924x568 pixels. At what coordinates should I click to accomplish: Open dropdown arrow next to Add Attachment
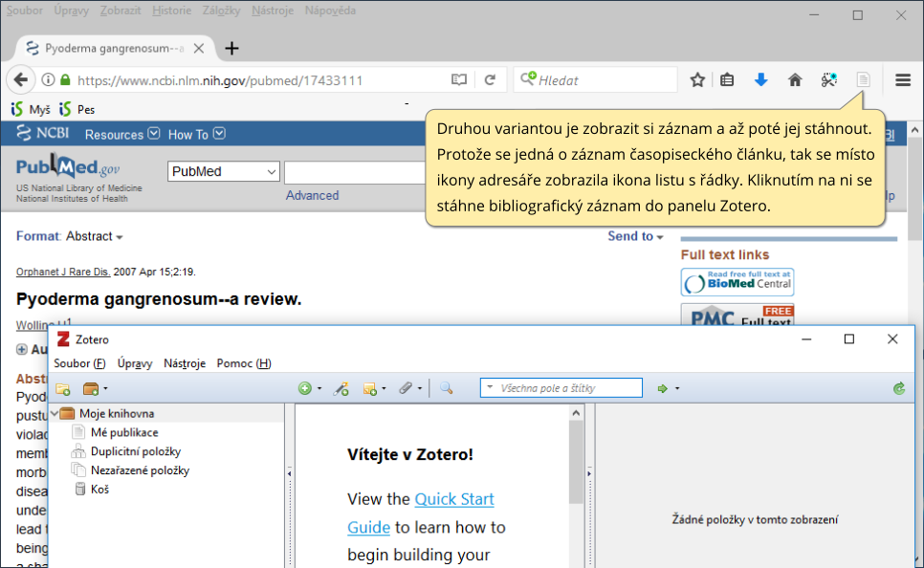[420, 389]
